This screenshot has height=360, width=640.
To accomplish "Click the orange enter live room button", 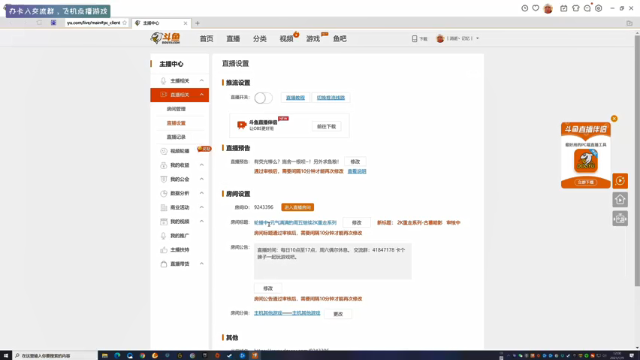I will (x=297, y=207).
